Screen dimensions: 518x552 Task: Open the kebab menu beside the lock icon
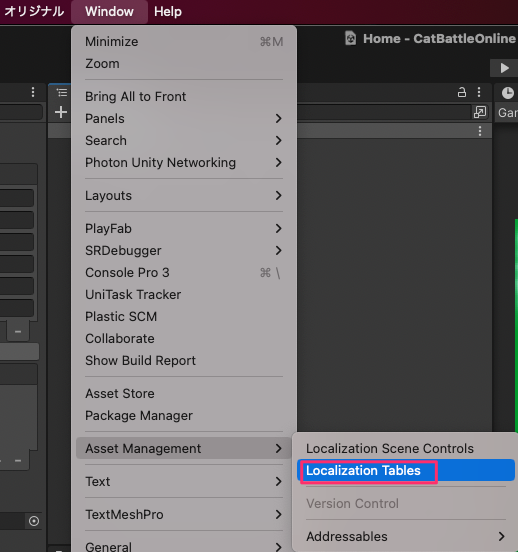tap(479, 92)
